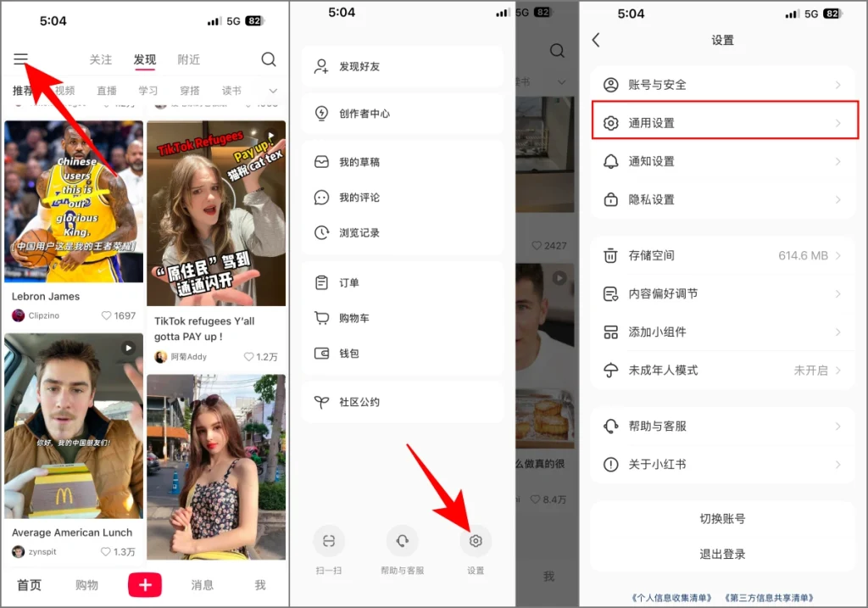The height and width of the screenshot is (608, 868).
Task: Open the 个人信息收集清单 link
Action: point(671,598)
